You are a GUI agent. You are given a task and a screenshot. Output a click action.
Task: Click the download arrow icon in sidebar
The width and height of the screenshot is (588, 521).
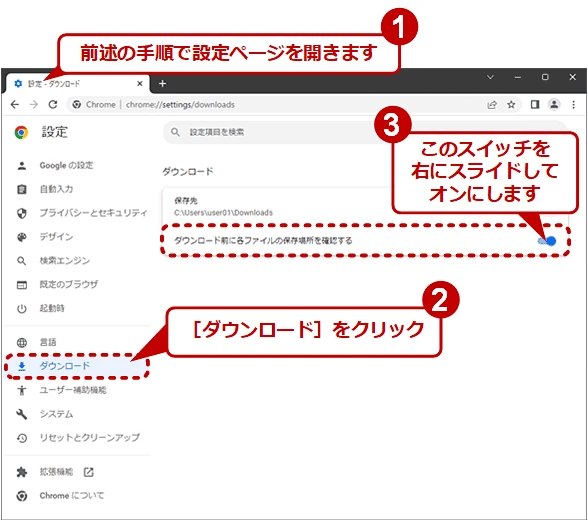click(x=22, y=366)
